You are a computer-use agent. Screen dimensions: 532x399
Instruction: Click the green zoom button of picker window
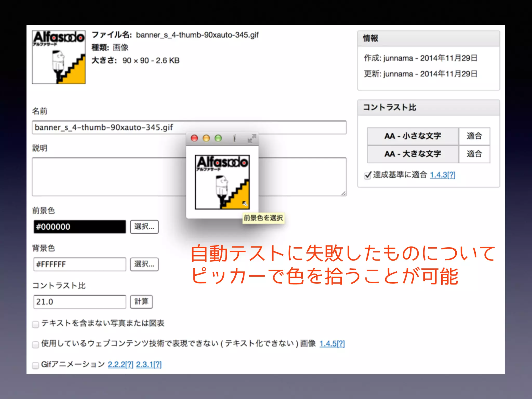click(x=218, y=138)
